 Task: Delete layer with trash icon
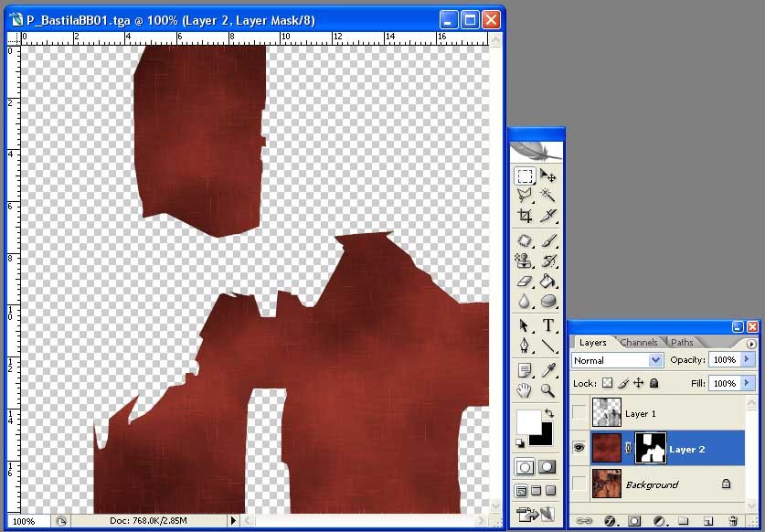(732, 521)
